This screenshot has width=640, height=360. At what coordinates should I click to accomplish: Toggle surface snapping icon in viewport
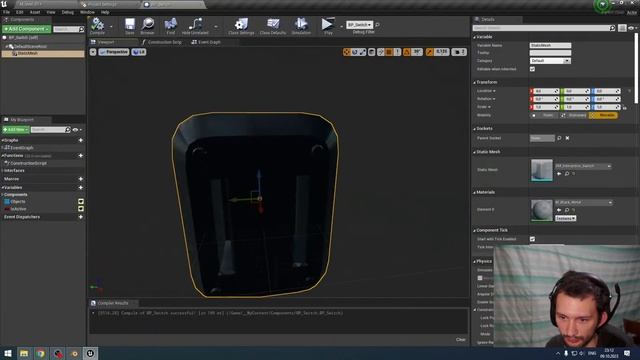(380, 52)
